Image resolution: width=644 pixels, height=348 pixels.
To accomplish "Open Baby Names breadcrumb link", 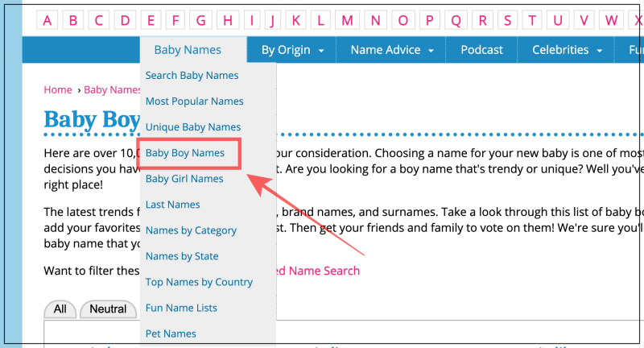I will (x=112, y=89).
